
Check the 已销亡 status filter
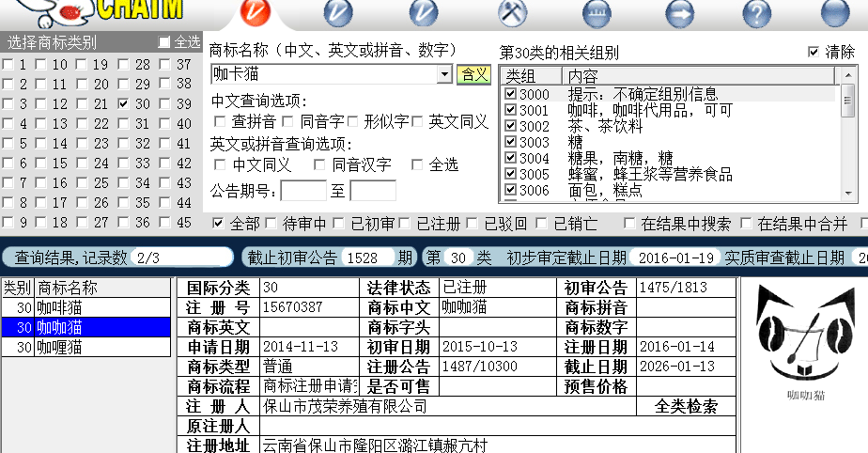541,223
